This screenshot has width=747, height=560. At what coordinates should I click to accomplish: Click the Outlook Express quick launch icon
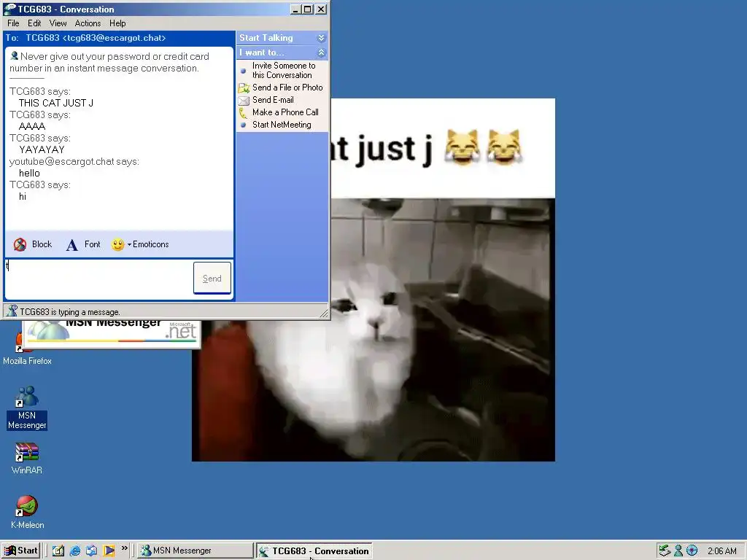pos(91,551)
